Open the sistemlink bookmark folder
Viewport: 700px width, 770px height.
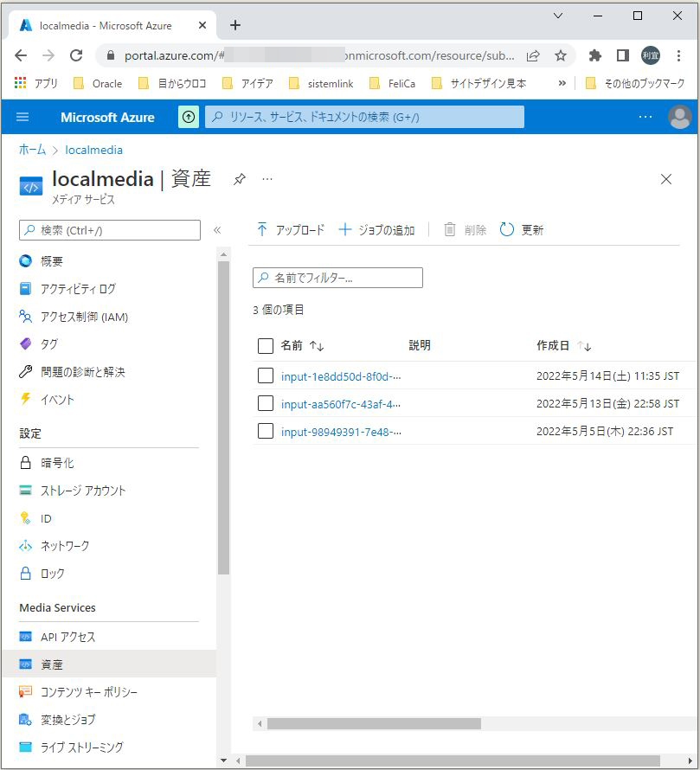pyautogui.click(x=321, y=83)
